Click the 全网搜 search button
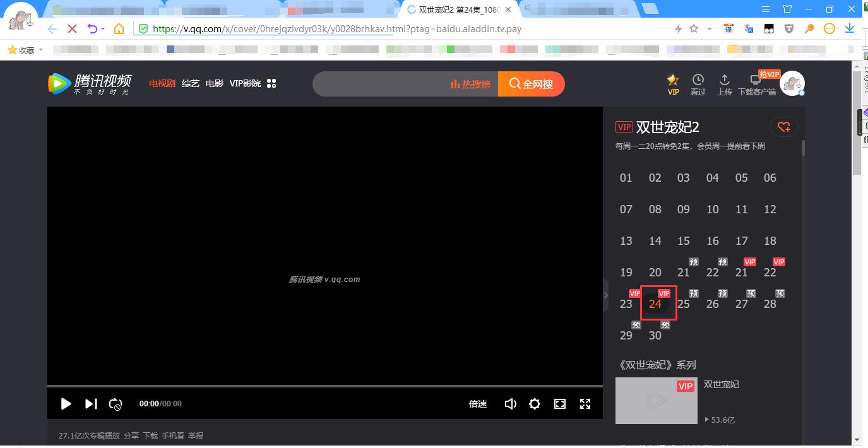The height and width of the screenshot is (448, 868). (x=531, y=83)
